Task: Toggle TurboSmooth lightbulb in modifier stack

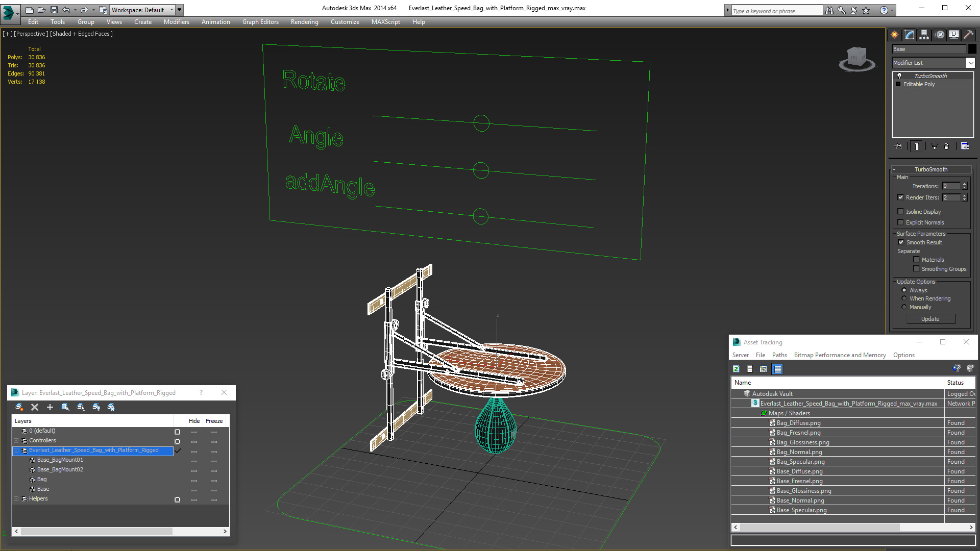Action: 899,76
